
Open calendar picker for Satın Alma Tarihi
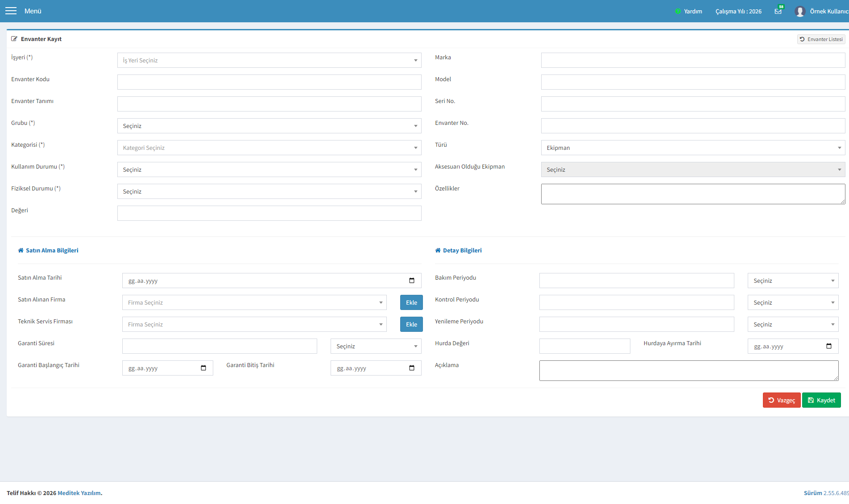pyautogui.click(x=412, y=281)
